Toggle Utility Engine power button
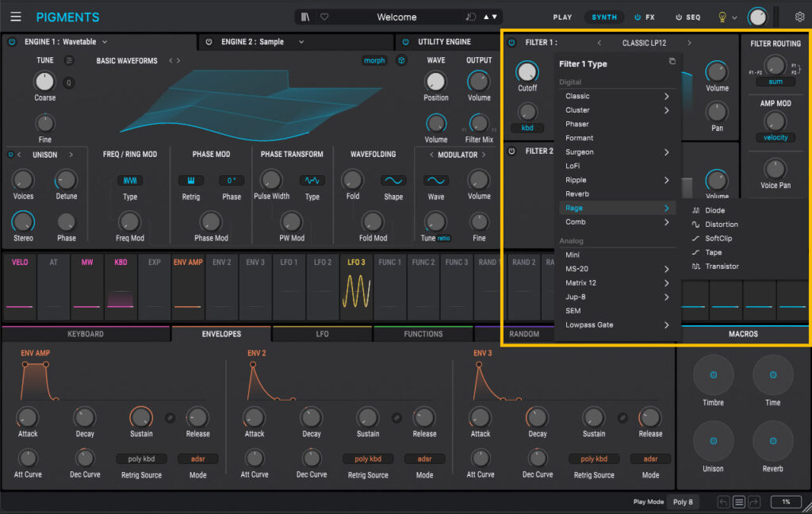This screenshot has height=514, width=812. pyautogui.click(x=405, y=41)
